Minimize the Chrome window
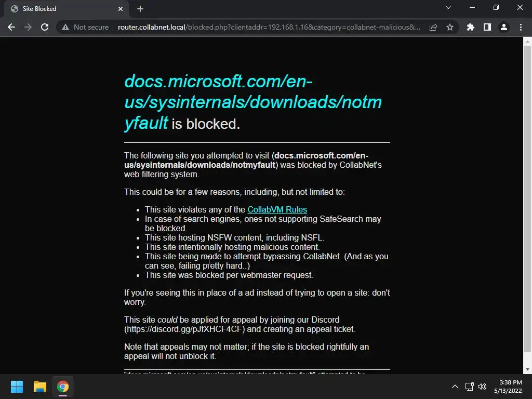This screenshot has width=532, height=399. 472,7
